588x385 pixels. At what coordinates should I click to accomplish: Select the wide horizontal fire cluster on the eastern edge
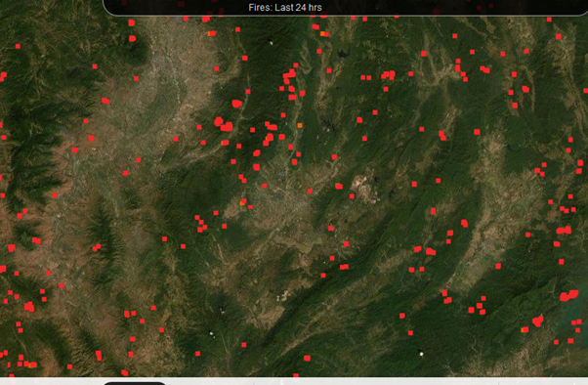564,230
